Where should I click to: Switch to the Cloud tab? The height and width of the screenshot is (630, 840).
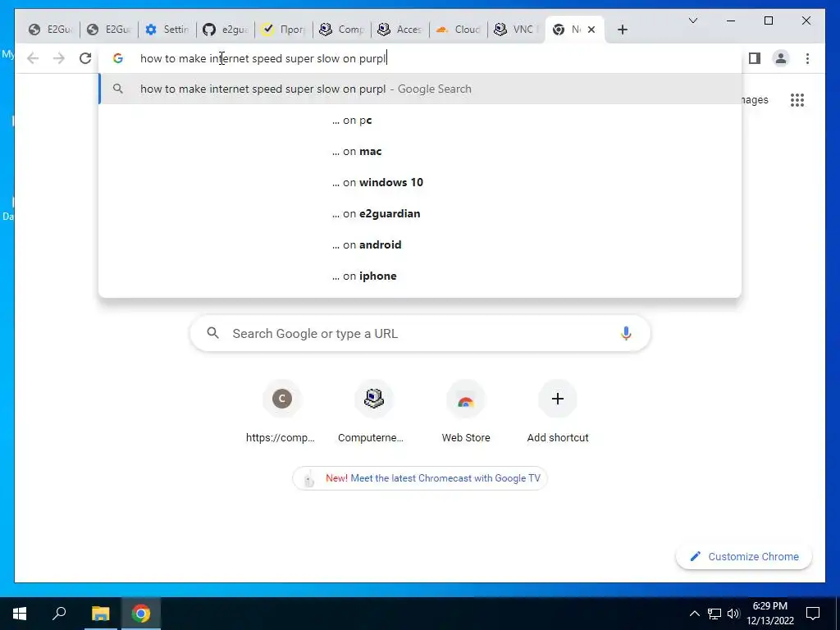click(459, 30)
